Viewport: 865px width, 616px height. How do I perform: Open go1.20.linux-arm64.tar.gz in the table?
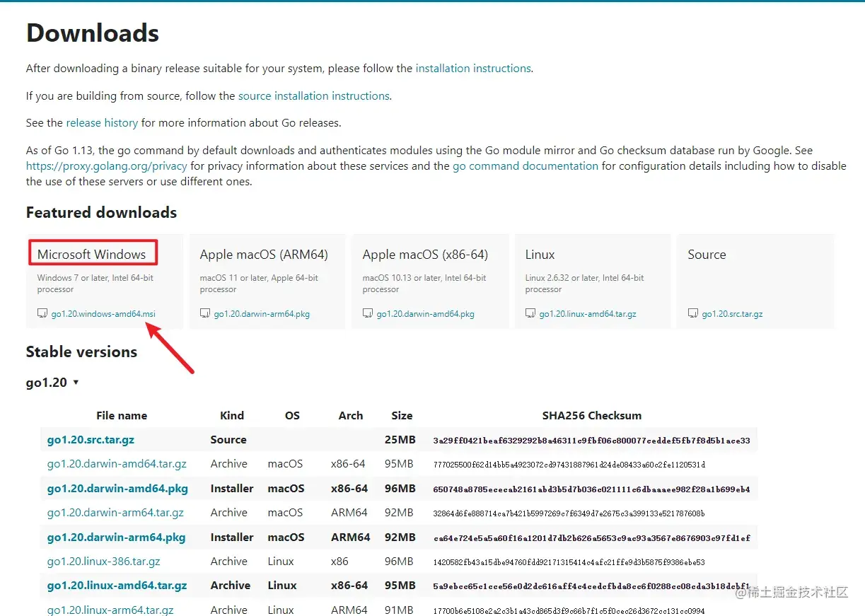[110, 610]
